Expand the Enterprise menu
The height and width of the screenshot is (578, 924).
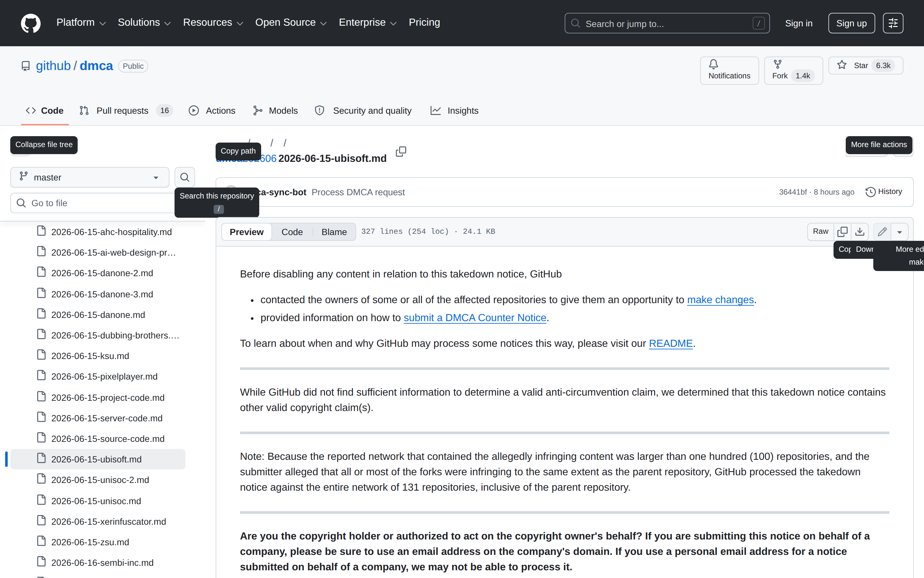point(368,22)
